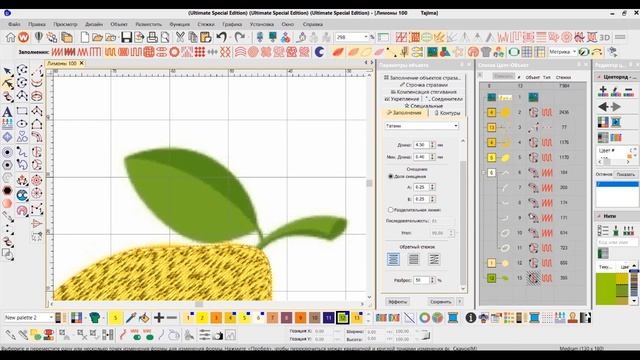Open the Stitches menu
640x360 pixels.
[206, 24]
